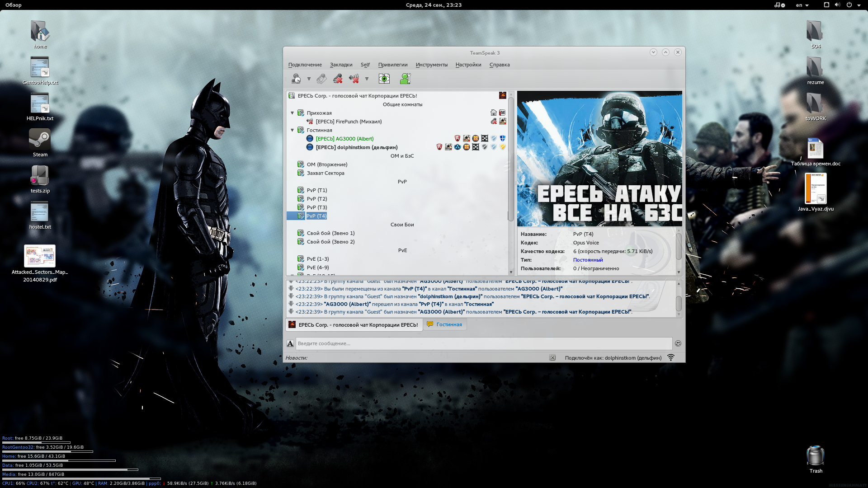The width and height of the screenshot is (868, 488).
Task: Click the Set Away status toolbar icon
Action: tap(296, 79)
